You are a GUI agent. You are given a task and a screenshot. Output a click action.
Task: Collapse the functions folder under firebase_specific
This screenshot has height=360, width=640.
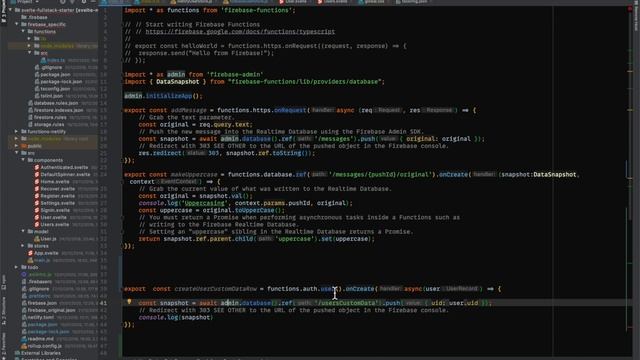(23, 31)
